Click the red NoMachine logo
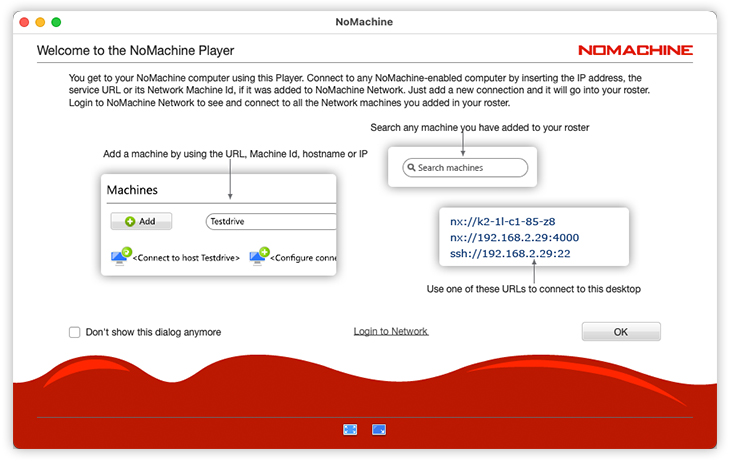730x461 pixels. click(635, 50)
